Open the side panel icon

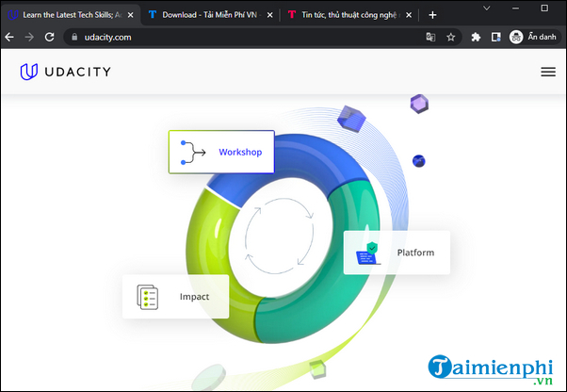pos(495,37)
